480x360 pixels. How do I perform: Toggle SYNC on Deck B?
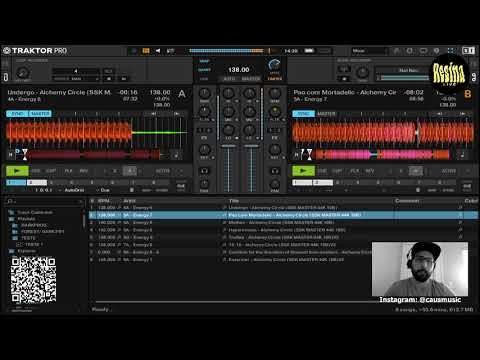coord(303,114)
